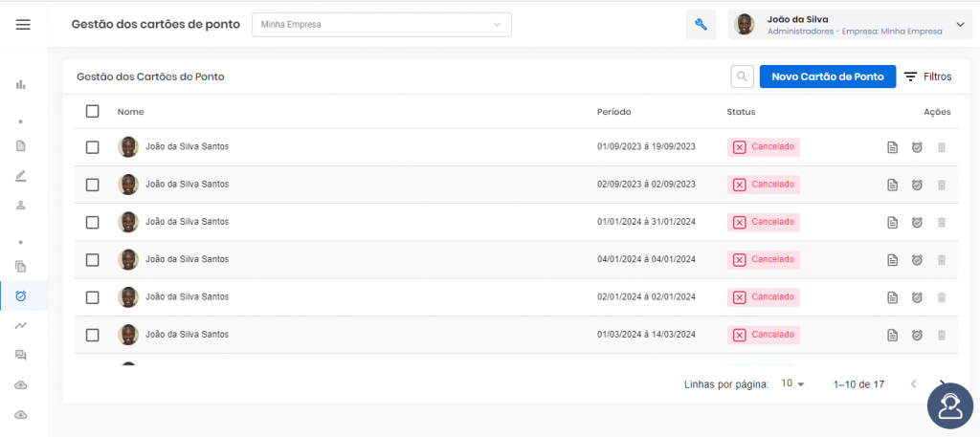This screenshot has height=437, width=980.
Task: Click the lower cloud download sidebar icon
Action: coord(21,414)
